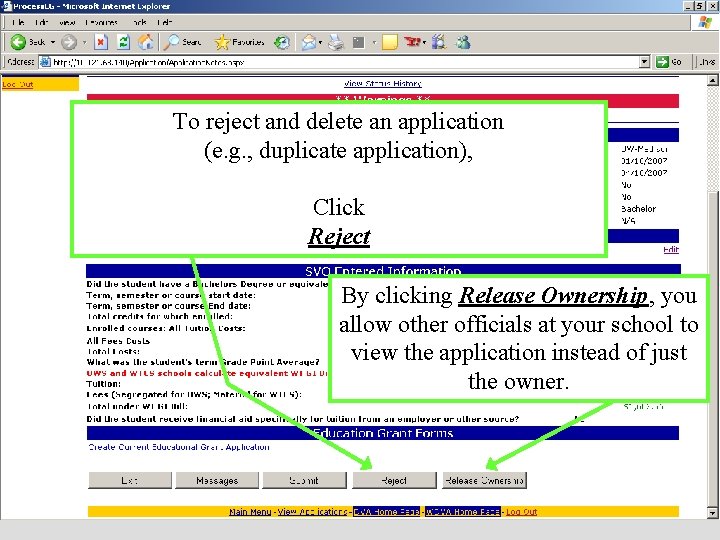This screenshot has height=540, width=720.
Task: Click the Back arrow icon
Action: [18, 42]
